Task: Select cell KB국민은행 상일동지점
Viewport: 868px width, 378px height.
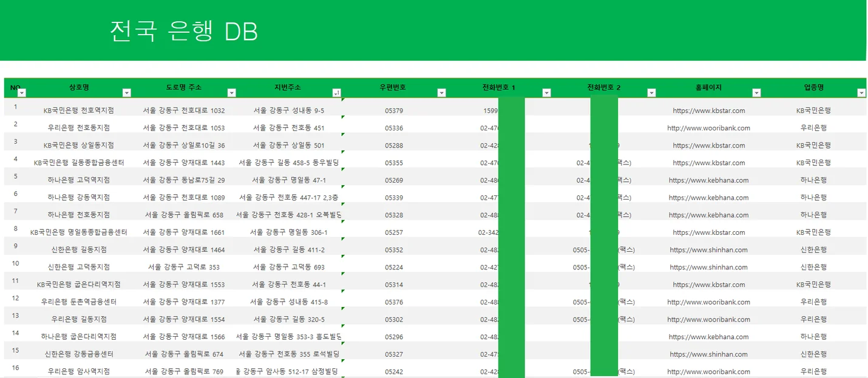Action: click(x=79, y=146)
